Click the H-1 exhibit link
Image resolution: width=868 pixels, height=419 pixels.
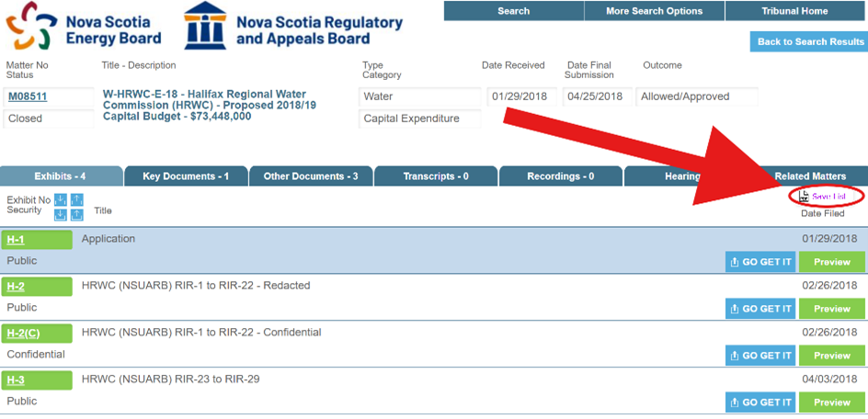(x=16, y=240)
